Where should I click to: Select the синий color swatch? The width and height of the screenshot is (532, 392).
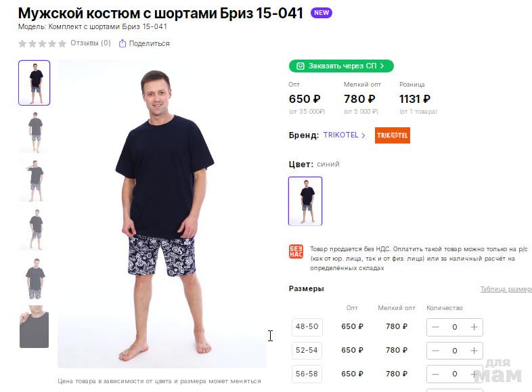click(305, 201)
